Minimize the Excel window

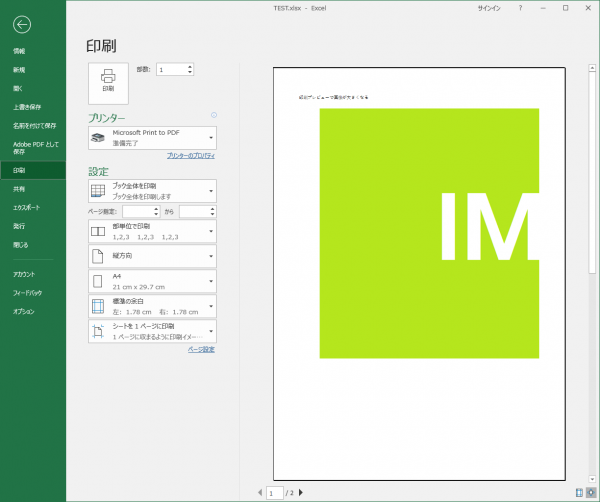click(543, 8)
